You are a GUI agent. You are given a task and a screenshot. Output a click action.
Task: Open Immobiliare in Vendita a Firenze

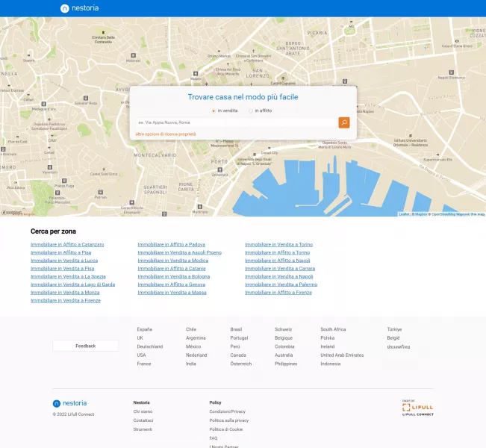pyautogui.click(x=66, y=301)
